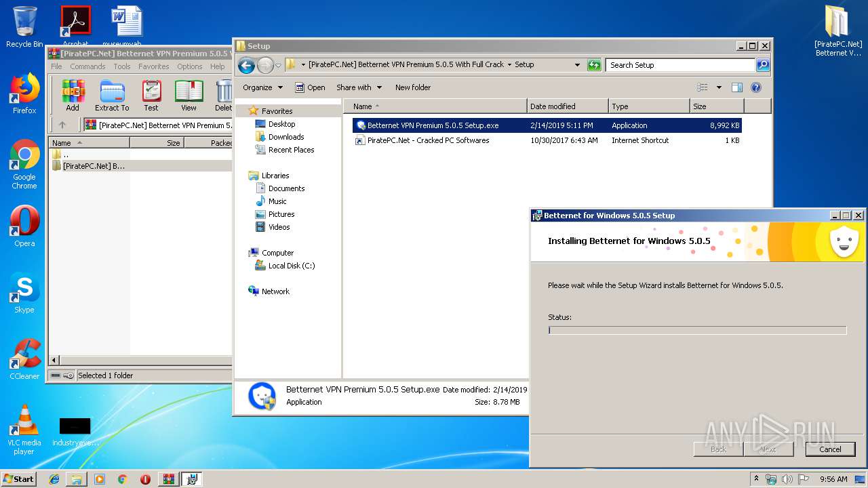
Task: Sort by Date modified column
Action: (568, 106)
